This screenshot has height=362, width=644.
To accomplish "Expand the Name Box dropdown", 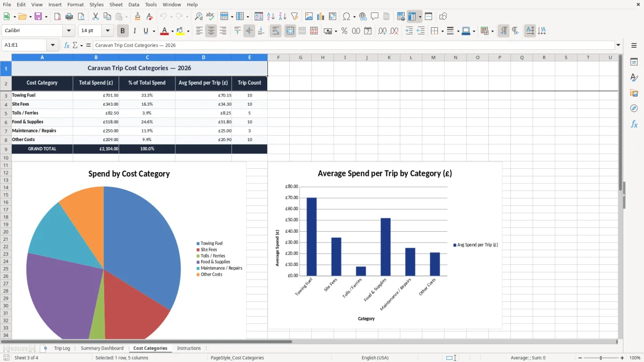I will 53,45.
